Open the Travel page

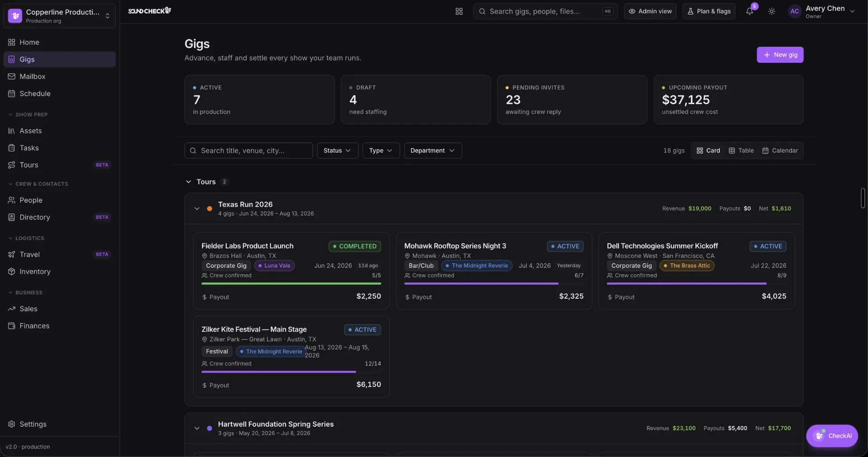(59, 254)
